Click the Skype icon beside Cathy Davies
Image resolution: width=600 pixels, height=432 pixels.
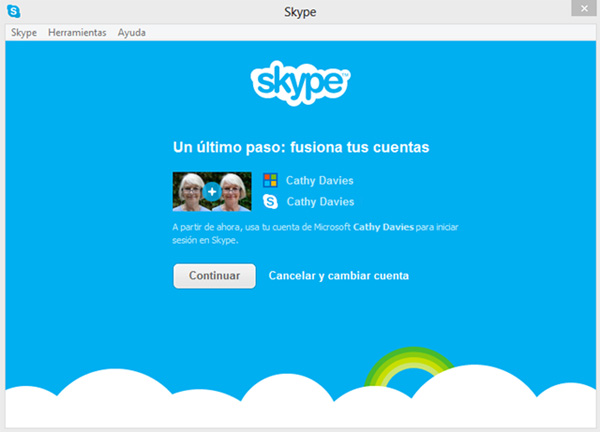pyautogui.click(x=269, y=201)
